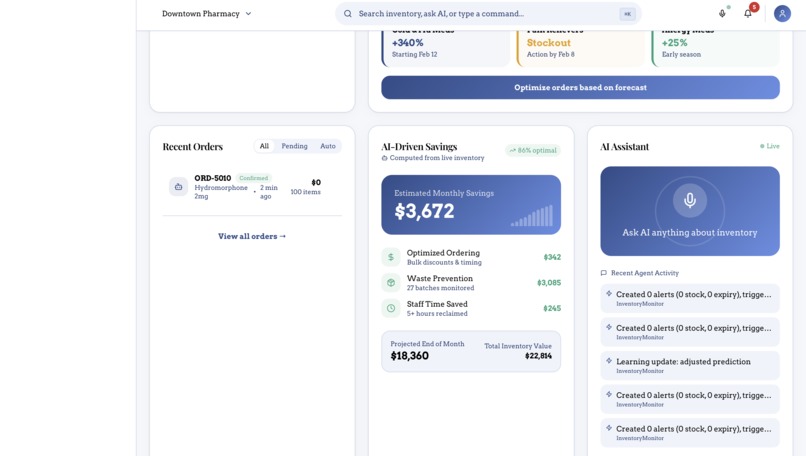The width and height of the screenshot is (806, 456).
Task: Click the Confirmed status badge
Action: pyautogui.click(x=253, y=178)
